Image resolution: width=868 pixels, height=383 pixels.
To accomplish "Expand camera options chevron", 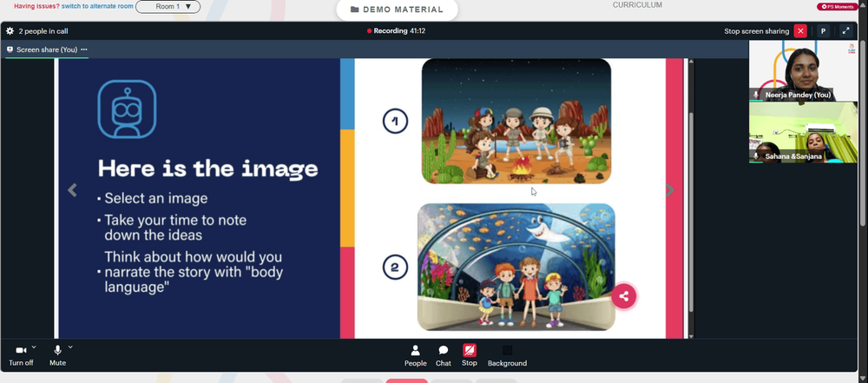I will coord(34,347).
